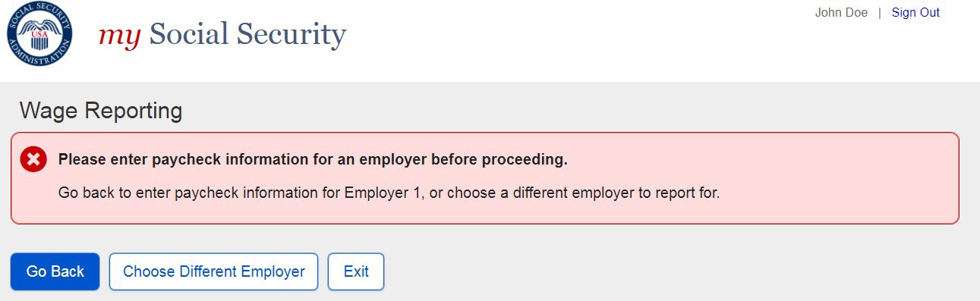Click the Social Security Administration seal logo
980x301 pixels.
click(39, 34)
